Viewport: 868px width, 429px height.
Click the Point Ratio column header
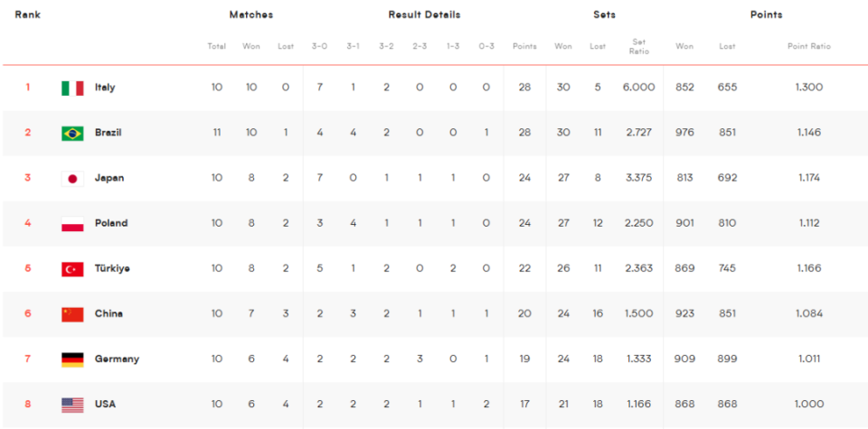click(809, 46)
